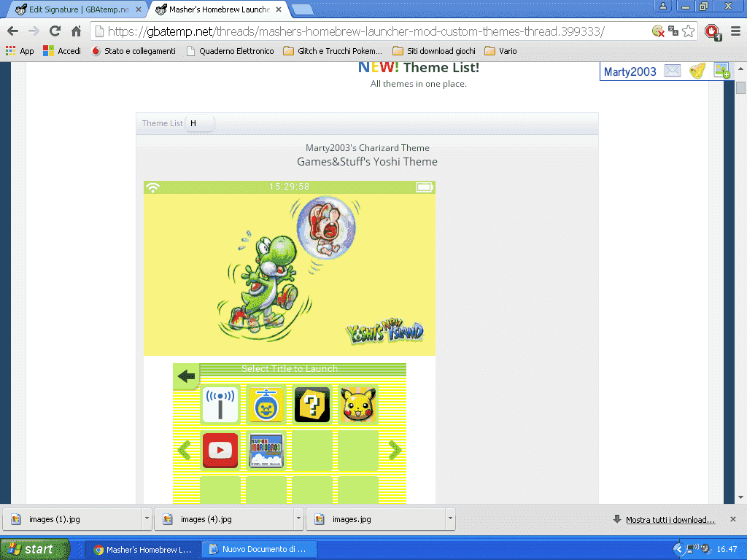Open the browser home page icon
The height and width of the screenshot is (560, 747).
76,31
